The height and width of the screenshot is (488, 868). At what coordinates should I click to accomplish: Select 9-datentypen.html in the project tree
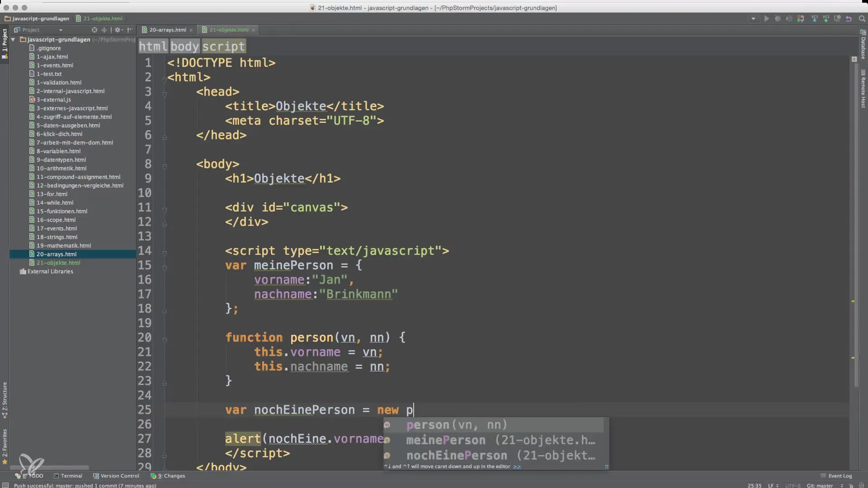61,160
